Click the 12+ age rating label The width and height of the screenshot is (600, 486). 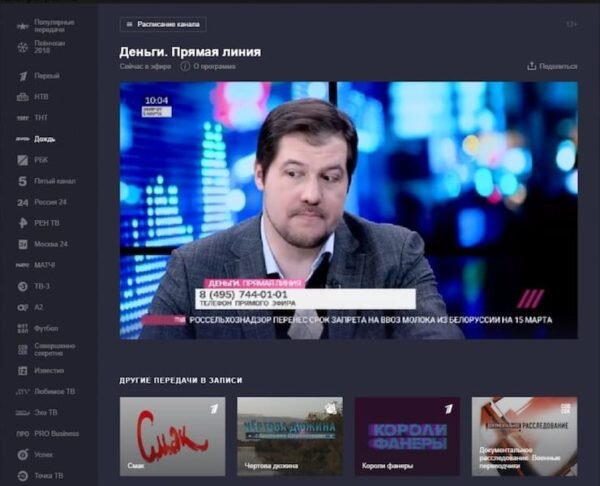pos(571,24)
